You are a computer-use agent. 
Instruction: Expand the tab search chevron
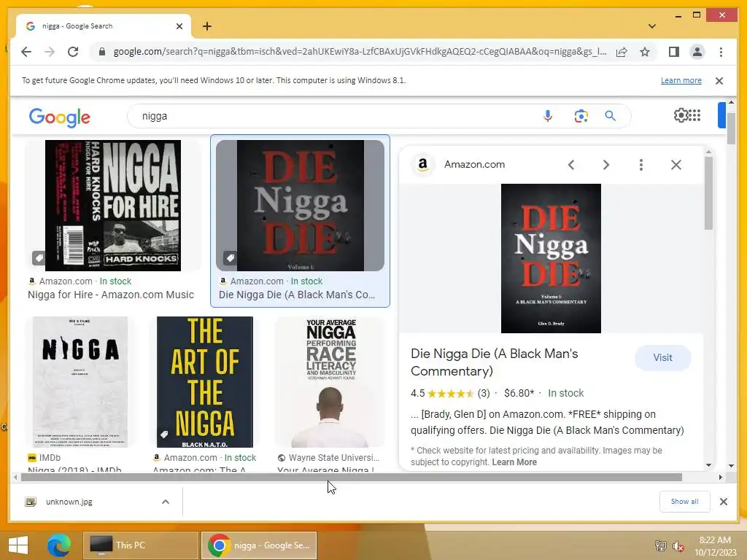[x=651, y=26]
